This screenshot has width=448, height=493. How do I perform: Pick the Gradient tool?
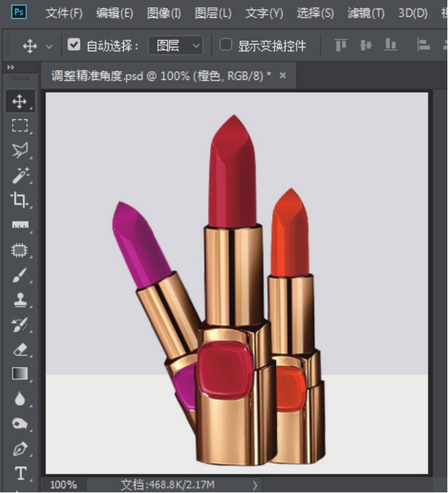pyautogui.click(x=20, y=374)
